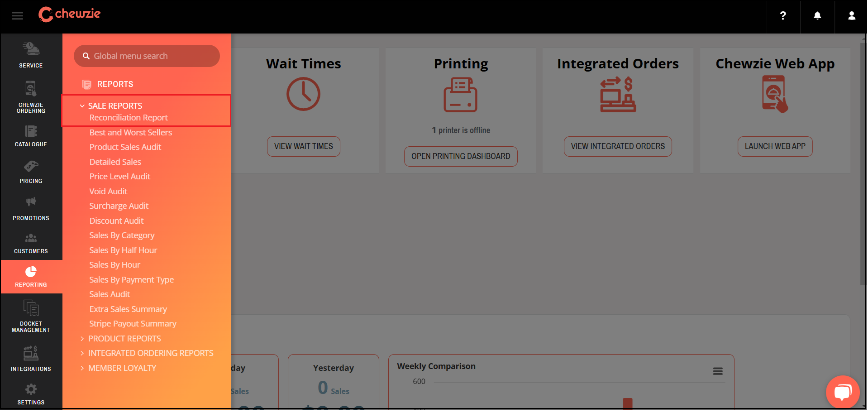Click the Integrated Orders icon
868x413 pixels.
tap(618, 95)
